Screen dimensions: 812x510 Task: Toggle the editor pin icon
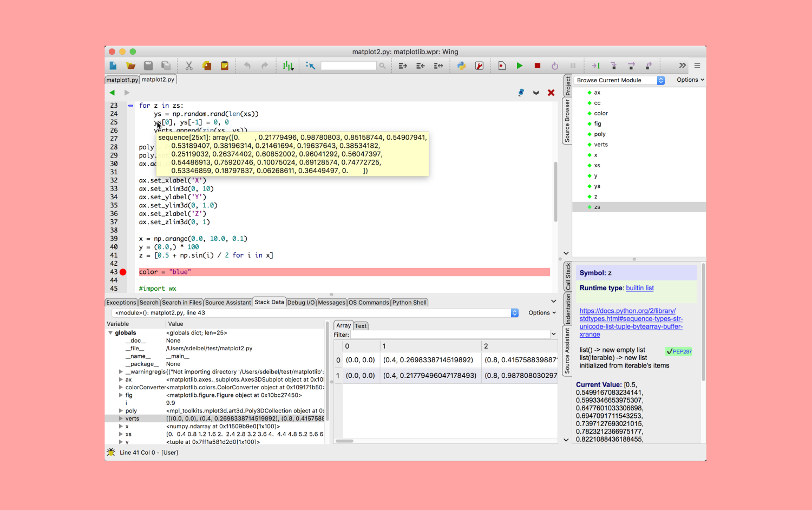[x=521, y=93]
